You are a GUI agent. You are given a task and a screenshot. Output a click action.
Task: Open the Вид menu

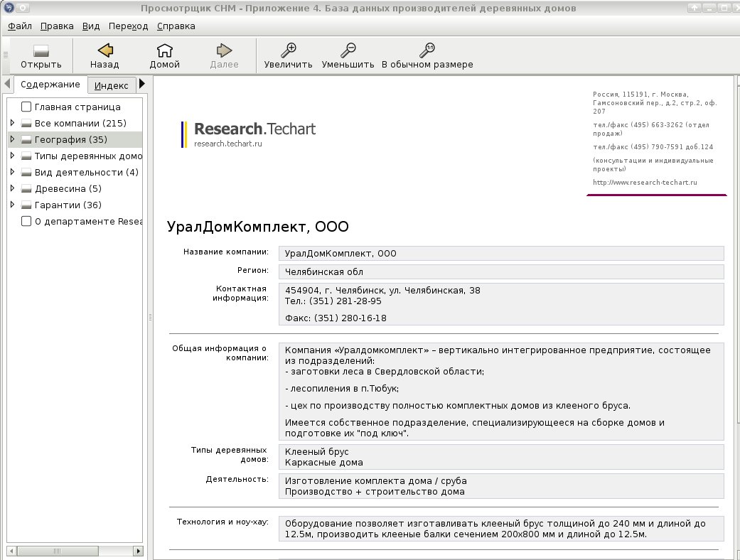pyautogui.click(x=90, y=26)
